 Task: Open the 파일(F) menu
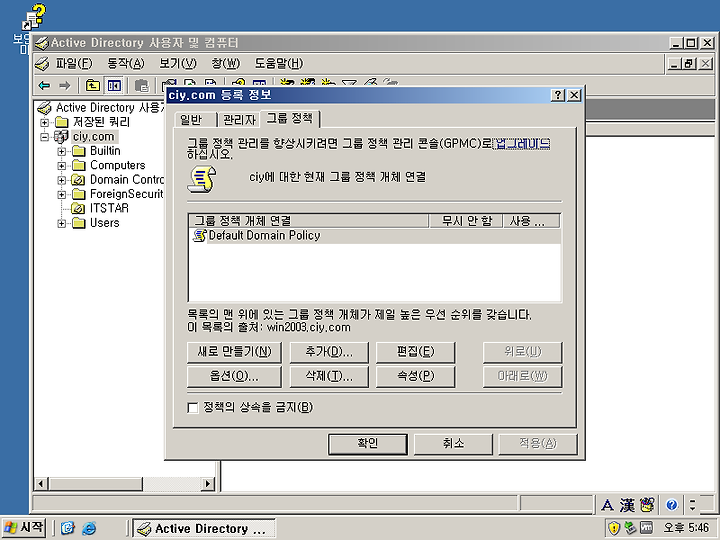(x=74, y=63)
